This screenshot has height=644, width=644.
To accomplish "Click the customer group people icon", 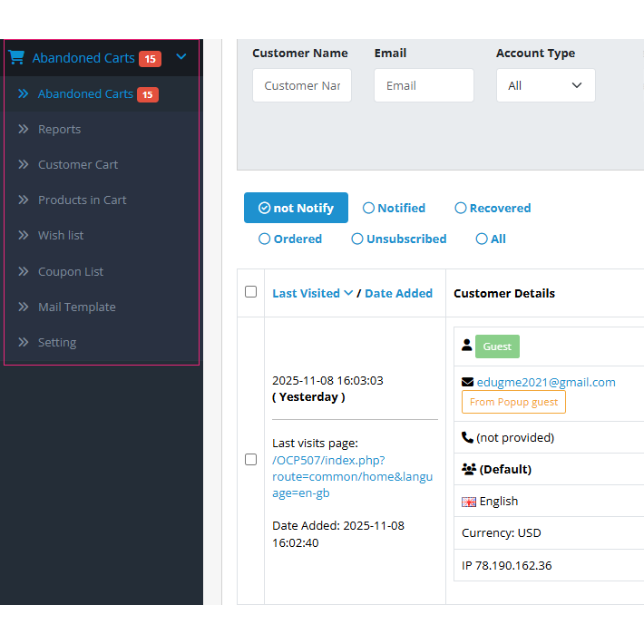I will (469, 469).
